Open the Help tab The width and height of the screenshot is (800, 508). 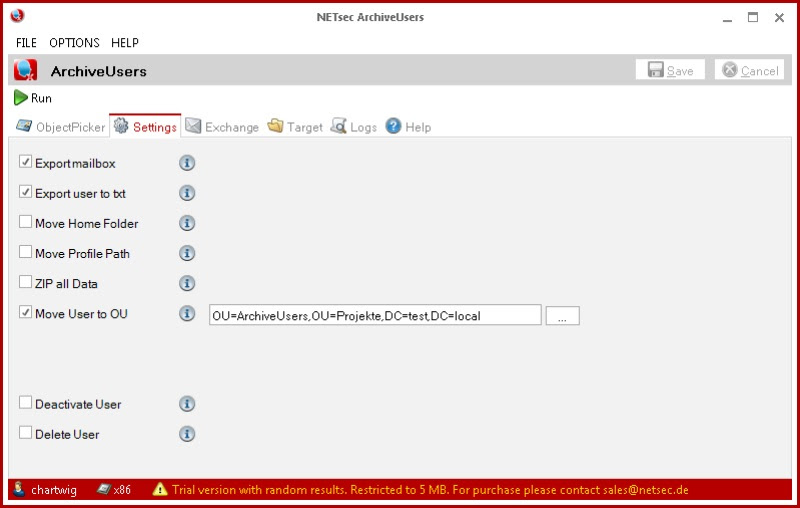pyautogui.click(x=408, y=126)
